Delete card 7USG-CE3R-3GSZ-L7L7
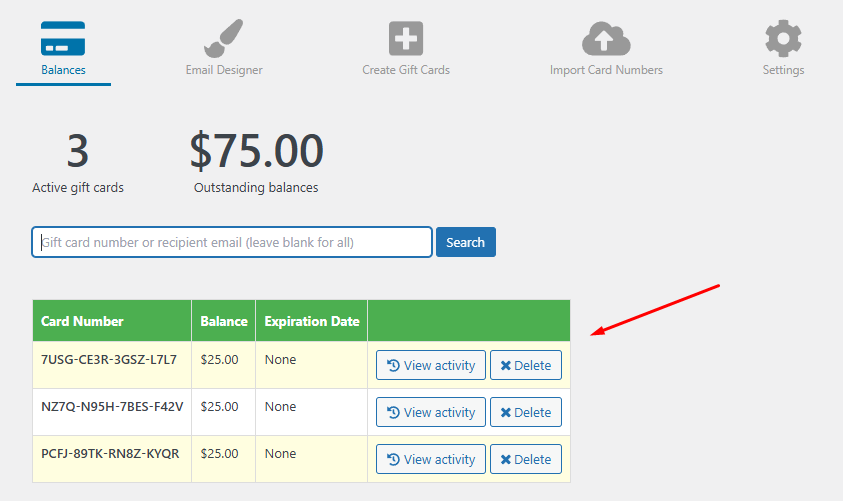Screen dimensions: 843x501 point(526,365)
